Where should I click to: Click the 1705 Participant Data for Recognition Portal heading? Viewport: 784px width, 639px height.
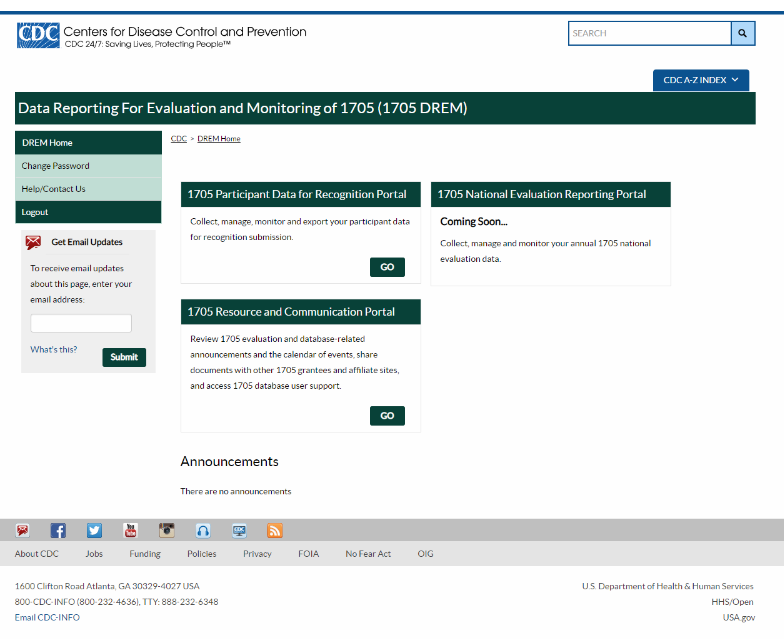click(x=297, y=194)
